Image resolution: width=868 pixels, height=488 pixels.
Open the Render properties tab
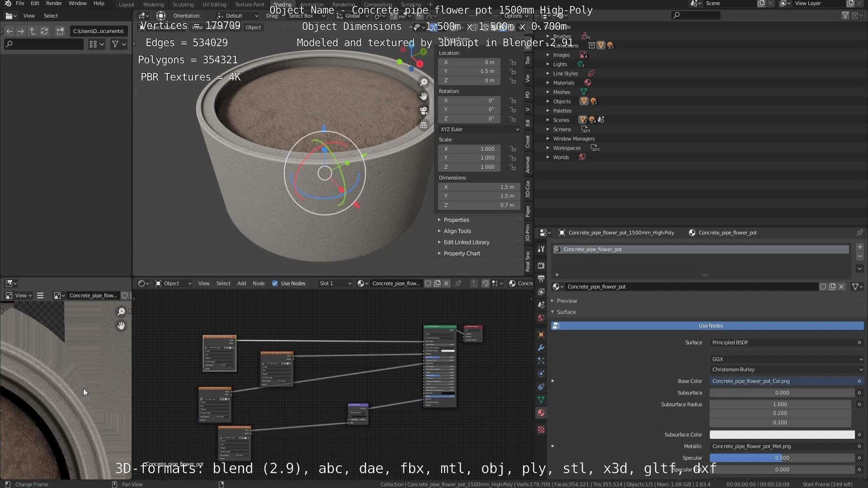[541, 265]
